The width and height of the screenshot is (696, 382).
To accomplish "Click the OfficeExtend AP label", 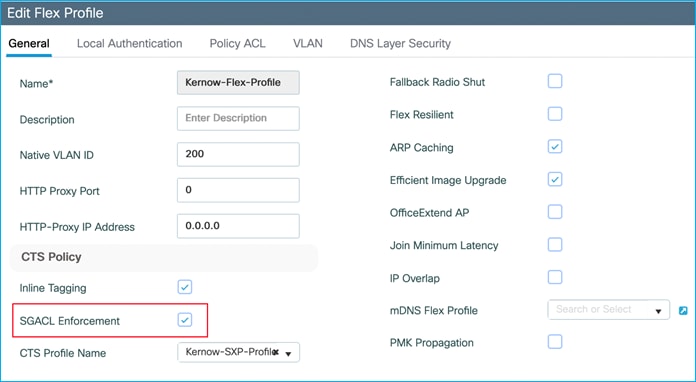I will tap(429, 213).
